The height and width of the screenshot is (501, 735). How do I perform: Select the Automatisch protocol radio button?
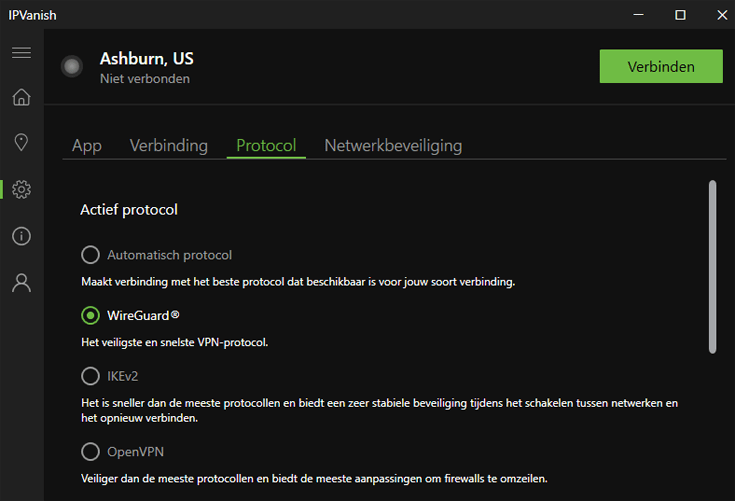point(90,255)
